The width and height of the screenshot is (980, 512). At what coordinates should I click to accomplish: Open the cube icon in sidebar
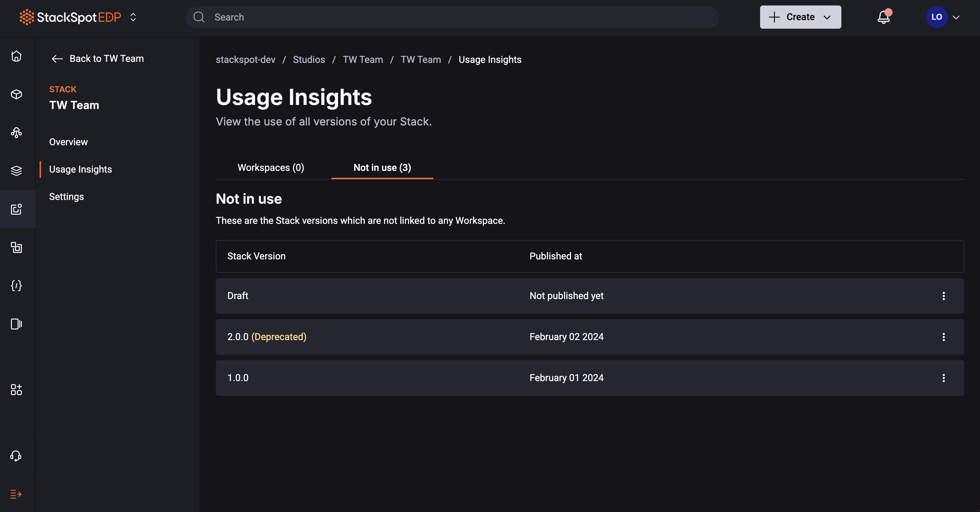pyautogui.click(x=16, y=94)
